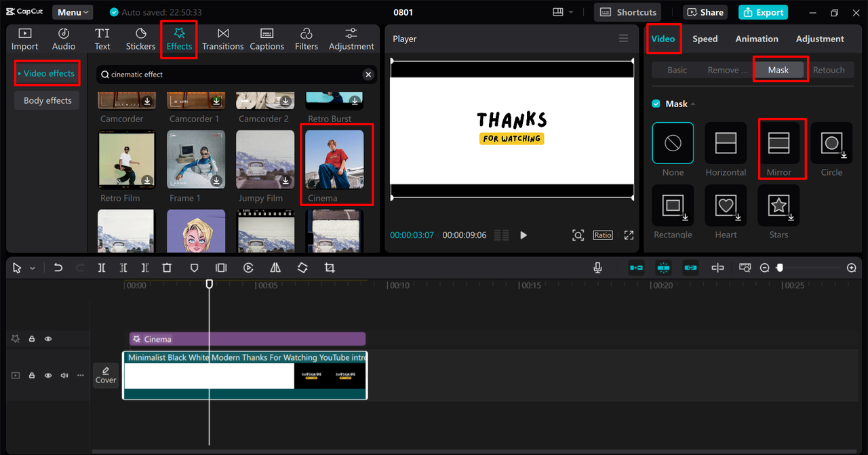
Task: Click the timeline zoom slider handle
Action: 780,268
